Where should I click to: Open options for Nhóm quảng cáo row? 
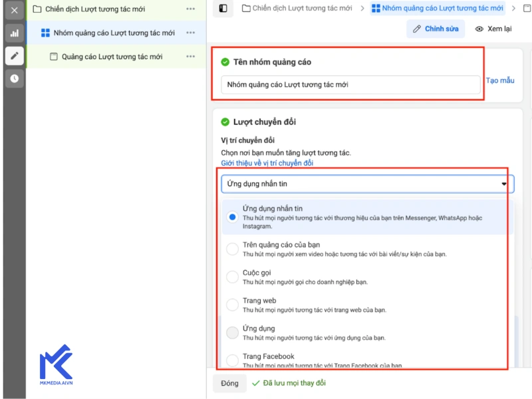[191, 33]
